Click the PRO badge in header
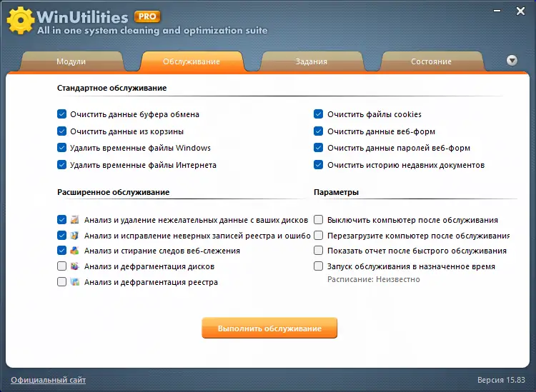 click(x=147, y=16)
